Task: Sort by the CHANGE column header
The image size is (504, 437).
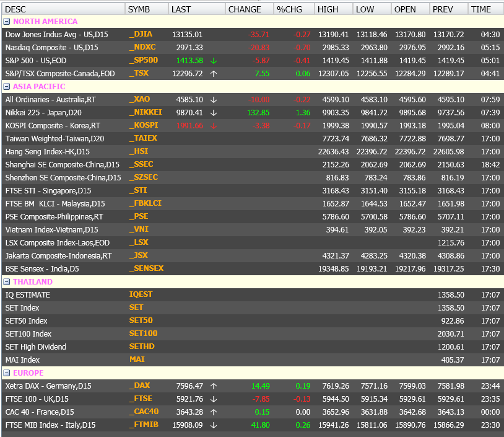Action: pos(250,9)
